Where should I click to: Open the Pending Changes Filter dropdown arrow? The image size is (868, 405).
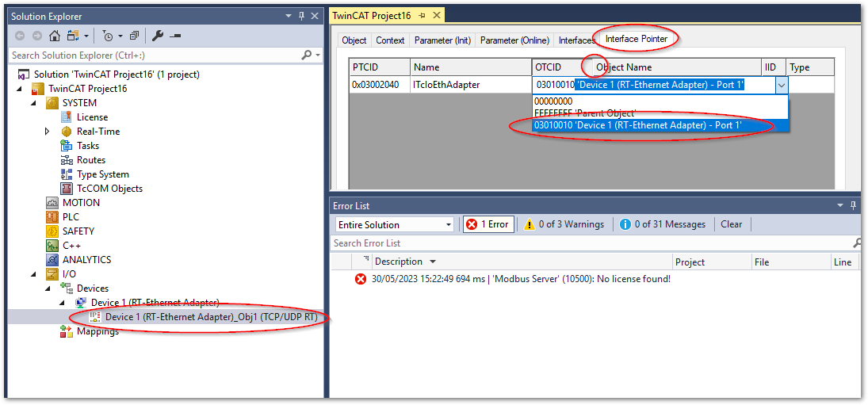coord(120,36)
